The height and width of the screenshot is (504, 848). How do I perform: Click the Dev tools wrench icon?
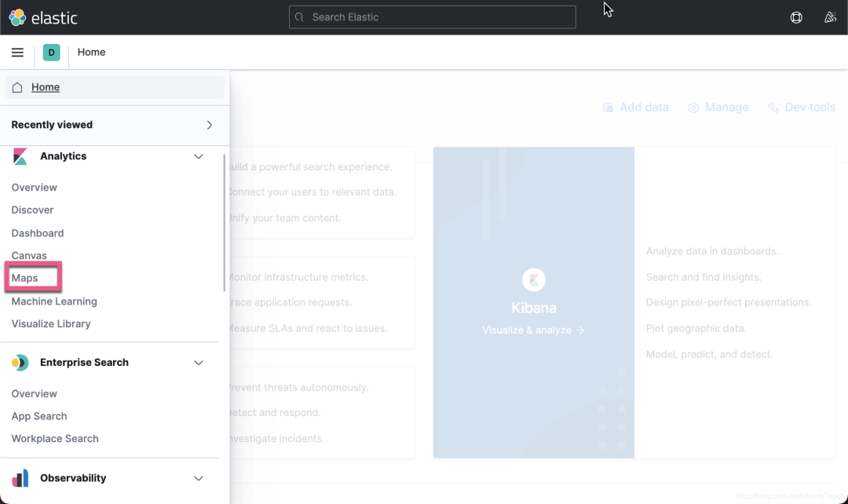773,108
